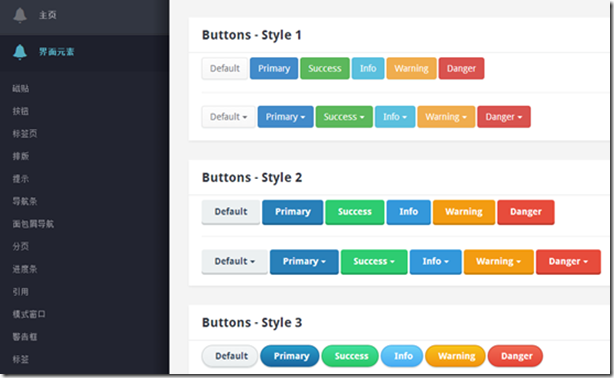Expand the Style 2 Primary dropdown

coord(304,262)
